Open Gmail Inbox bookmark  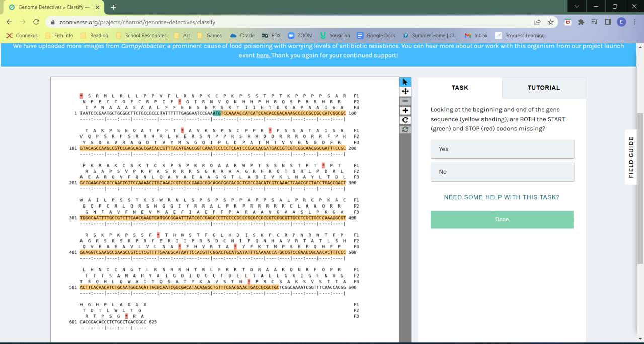(476, 36)
